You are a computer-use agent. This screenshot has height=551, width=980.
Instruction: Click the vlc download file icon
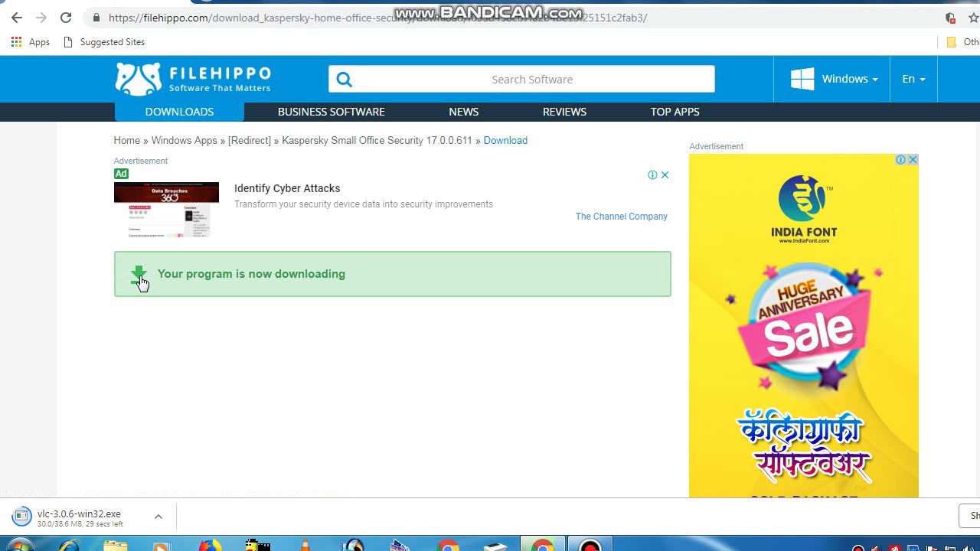[22, 517]
